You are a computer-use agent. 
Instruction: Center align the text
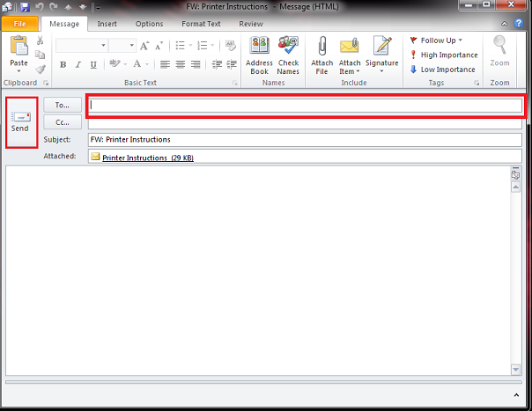tap(181, 64)
